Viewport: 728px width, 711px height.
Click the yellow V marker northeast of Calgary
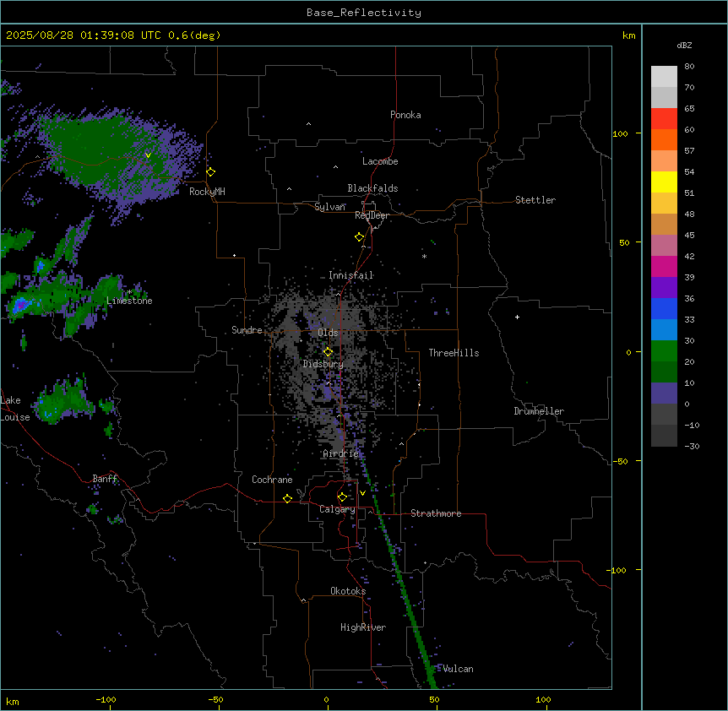click(x=362, y=493)
